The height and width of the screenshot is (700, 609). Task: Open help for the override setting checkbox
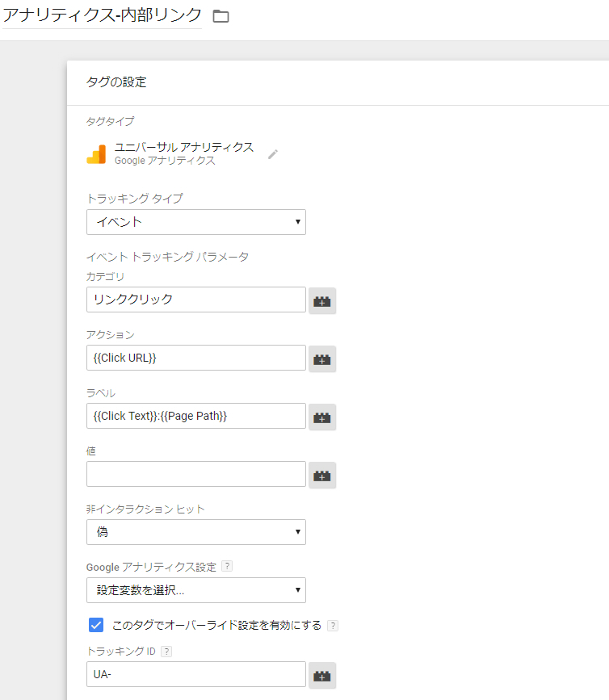point(333,626)
